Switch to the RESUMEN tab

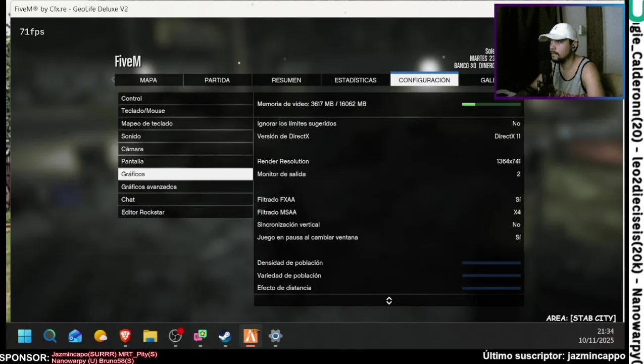tap(286, 80)
